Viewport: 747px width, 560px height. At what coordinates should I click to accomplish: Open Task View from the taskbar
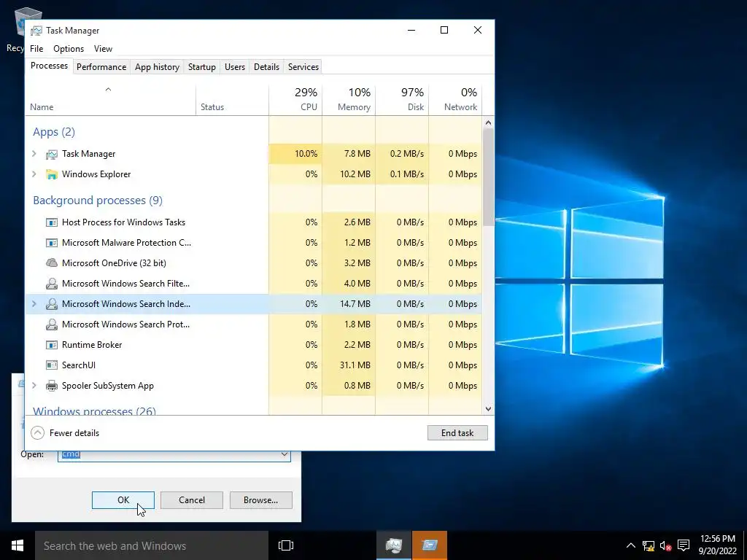pyautogui.click(x=286, y=545)
